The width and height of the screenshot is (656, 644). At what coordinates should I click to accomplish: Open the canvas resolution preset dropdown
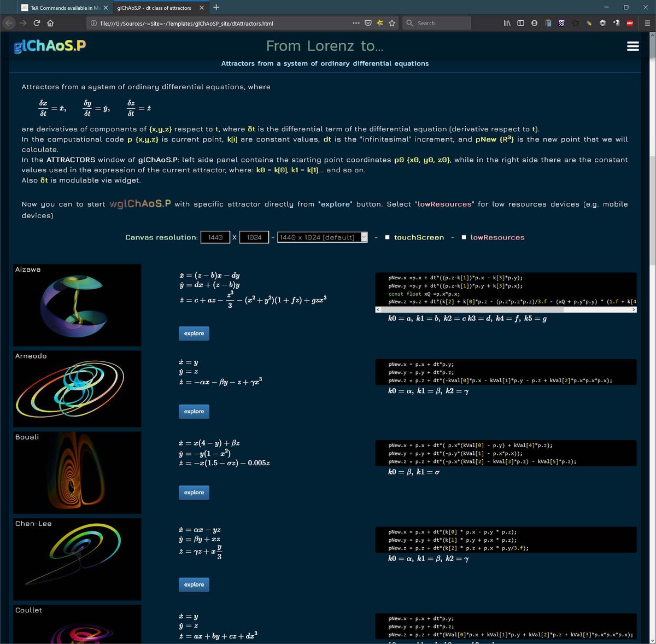pyautogui.click(x=323, y=237)
